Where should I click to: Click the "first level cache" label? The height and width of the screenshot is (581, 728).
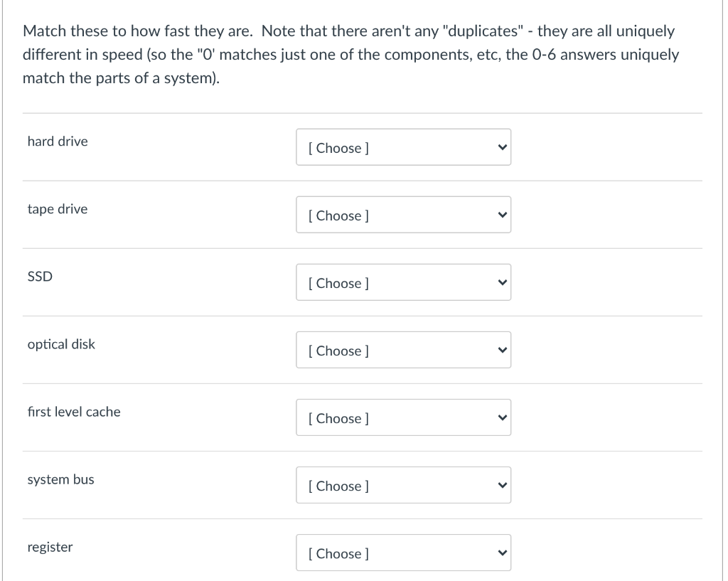[74, 412]
